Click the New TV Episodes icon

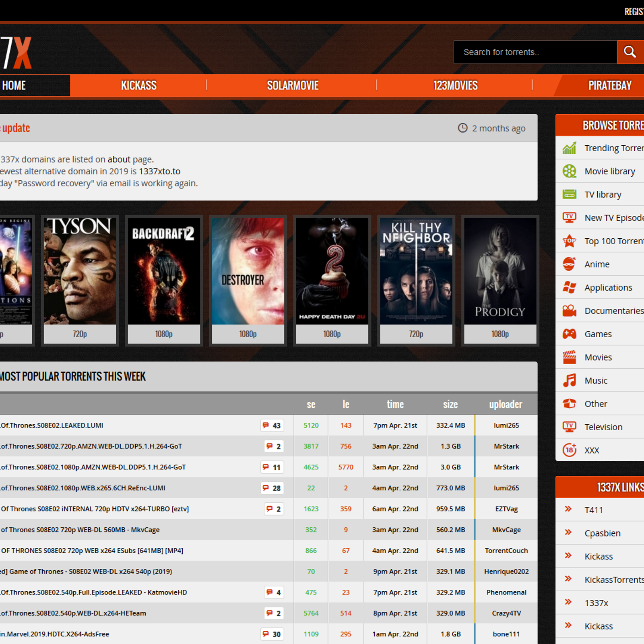pos(569,218)
